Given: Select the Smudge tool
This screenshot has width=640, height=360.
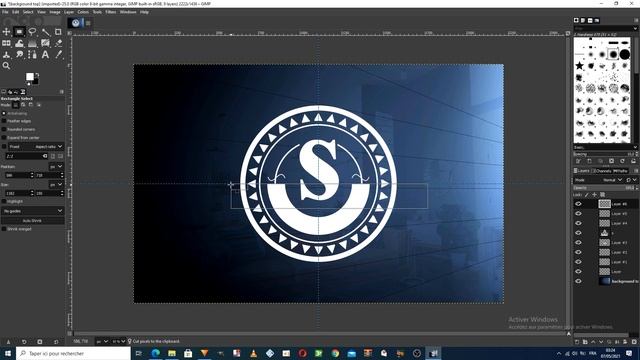Looking at the screenshot, I should [19, 54].
